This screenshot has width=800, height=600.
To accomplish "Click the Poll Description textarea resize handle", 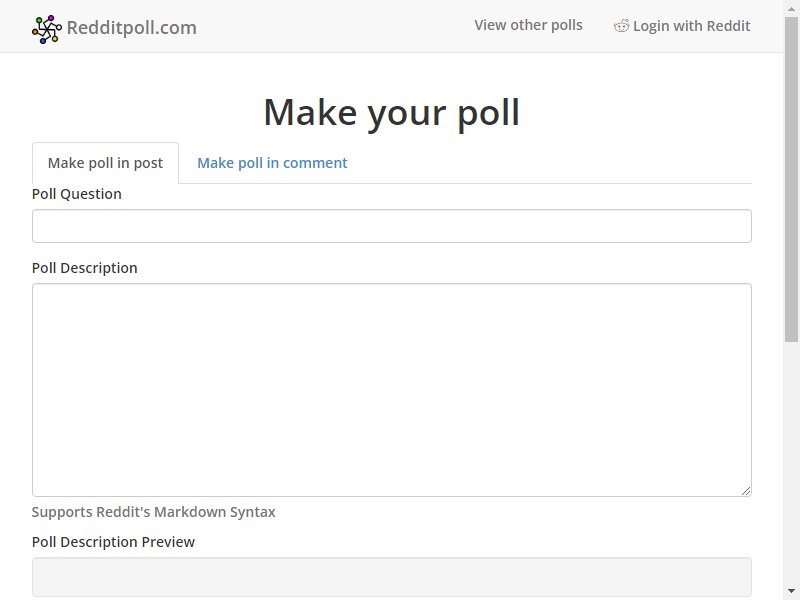I will (745, 490).
